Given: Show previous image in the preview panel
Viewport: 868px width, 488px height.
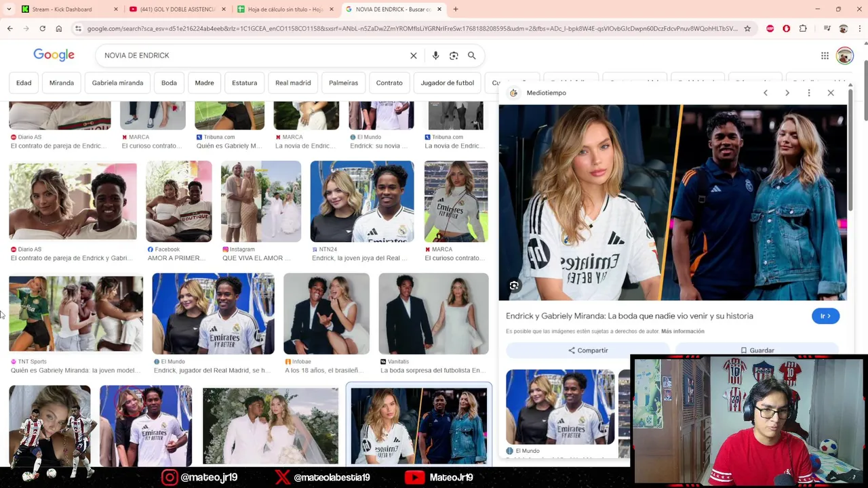Looking at the screenshot, I should click(766, 93).
